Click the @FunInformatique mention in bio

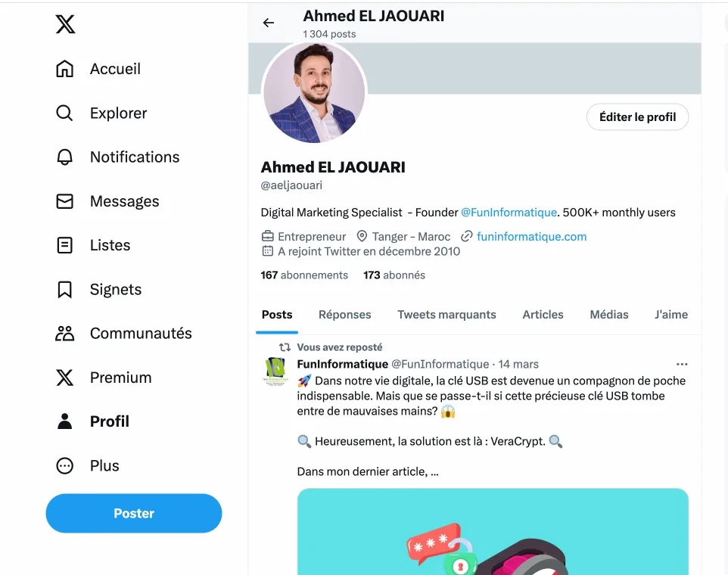click(x=509, y=213)
